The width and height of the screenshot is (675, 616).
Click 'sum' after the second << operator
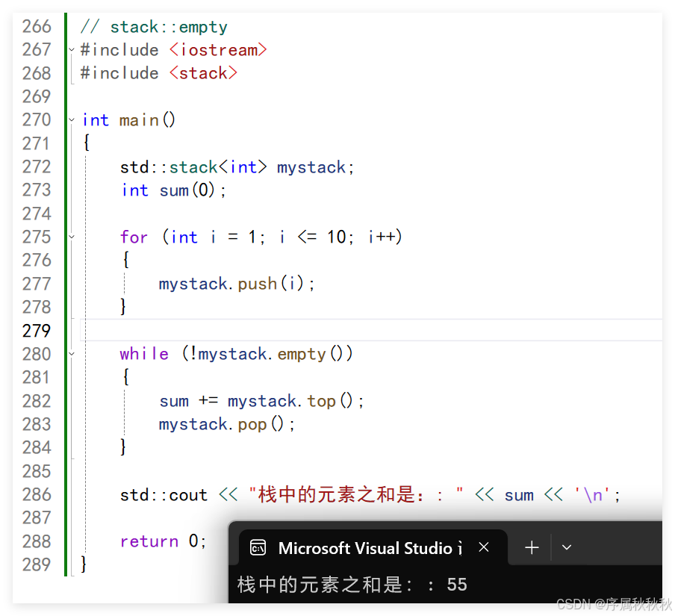(x=519, y=496)
